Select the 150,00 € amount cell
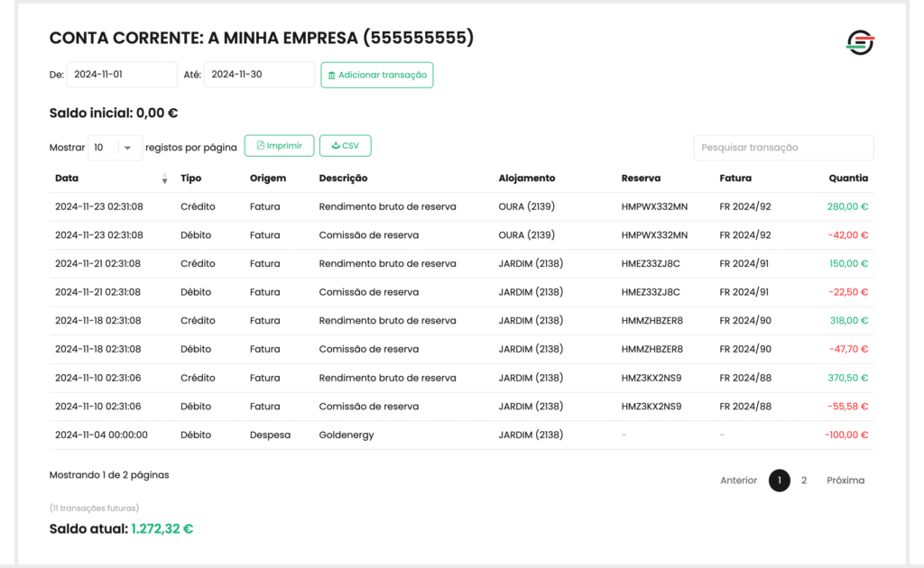This screenshot has width=924, height=568. click(x=848, y=263)
